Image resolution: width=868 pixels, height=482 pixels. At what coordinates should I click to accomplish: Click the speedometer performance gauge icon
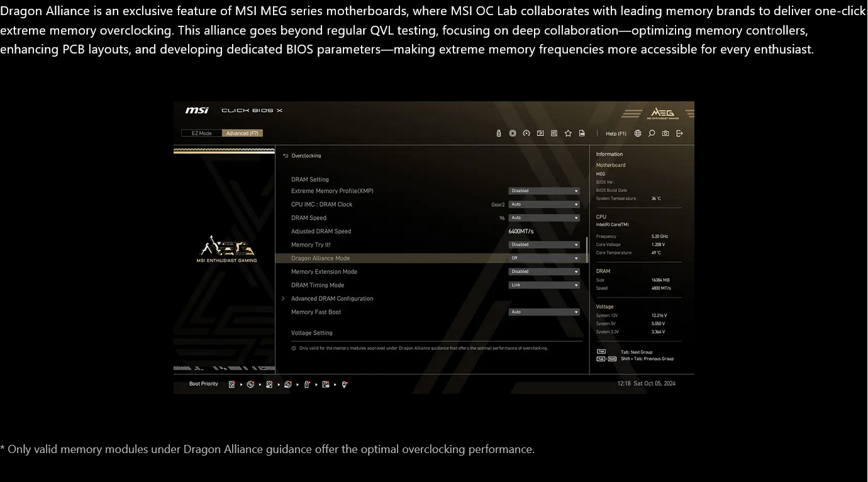coord(526,133)
